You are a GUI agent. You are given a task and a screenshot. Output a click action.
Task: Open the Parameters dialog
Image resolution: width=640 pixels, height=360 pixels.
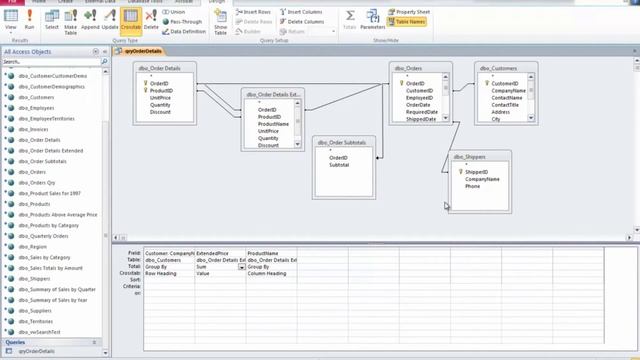click(x=373, y=20)
